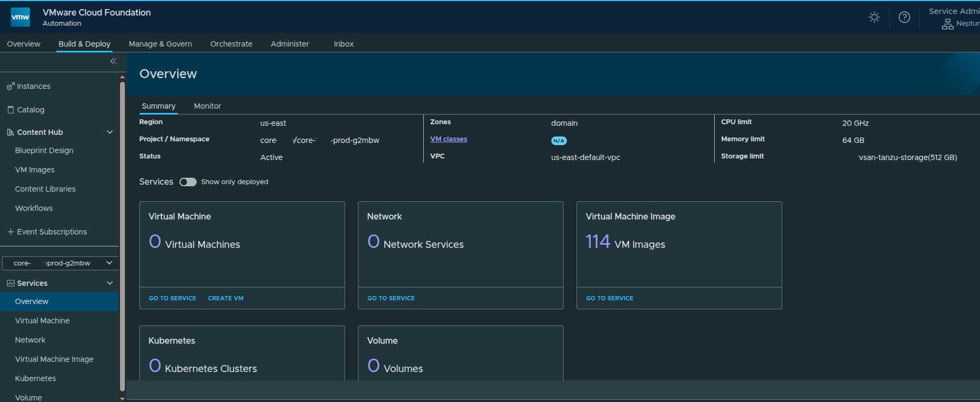This screenshot has height=402, width=980.
Task: Click the sidebar scrollbar down arrow
Action: coord(122,398)
